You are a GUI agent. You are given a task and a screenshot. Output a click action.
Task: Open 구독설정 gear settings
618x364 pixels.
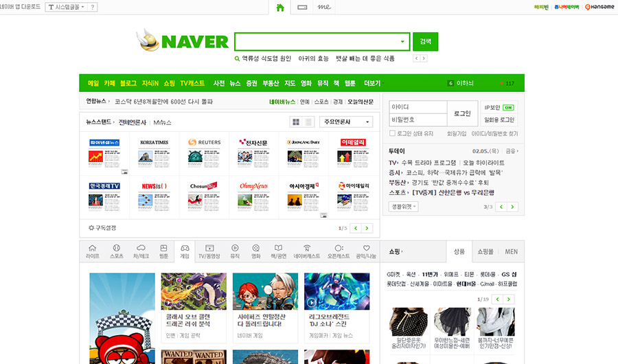coord(102,228)
